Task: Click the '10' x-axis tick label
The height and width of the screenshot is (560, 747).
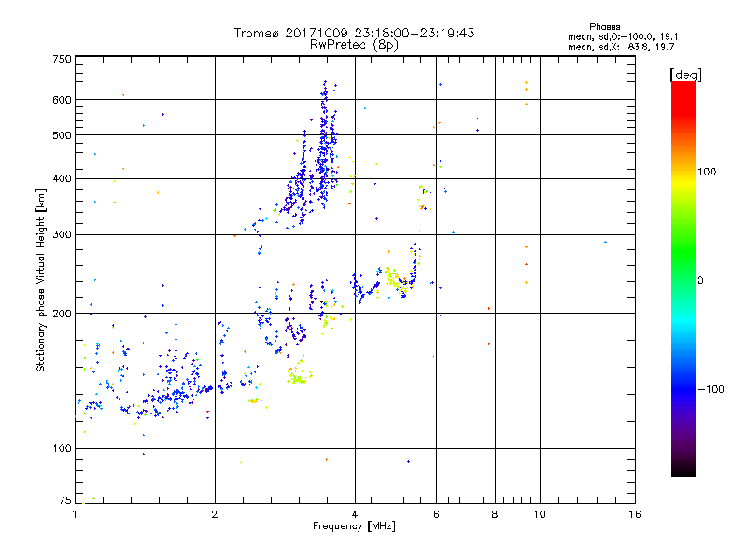Action: point(540,514)
